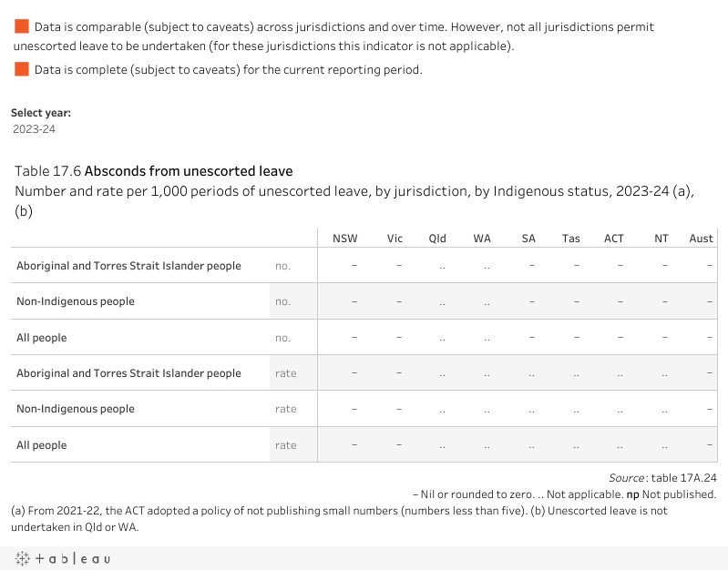This screenshot has height=570, width=728.
Task: Select the NSW column header
Action: coord(345,239)
